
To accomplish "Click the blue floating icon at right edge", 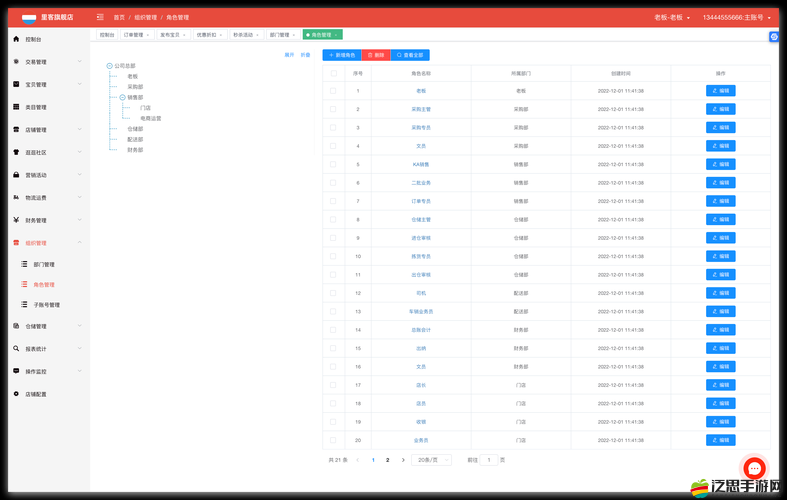I will (774, 36).
